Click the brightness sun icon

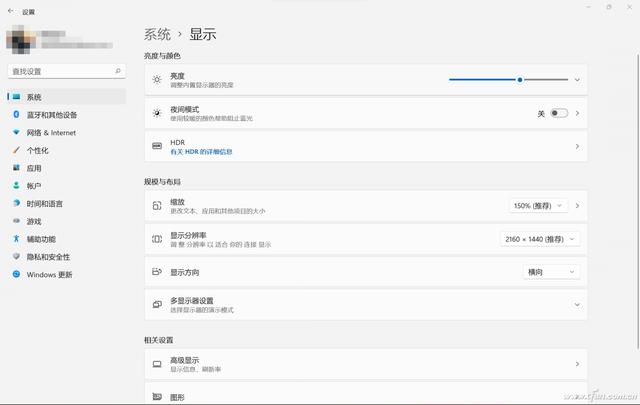(157, 80)
